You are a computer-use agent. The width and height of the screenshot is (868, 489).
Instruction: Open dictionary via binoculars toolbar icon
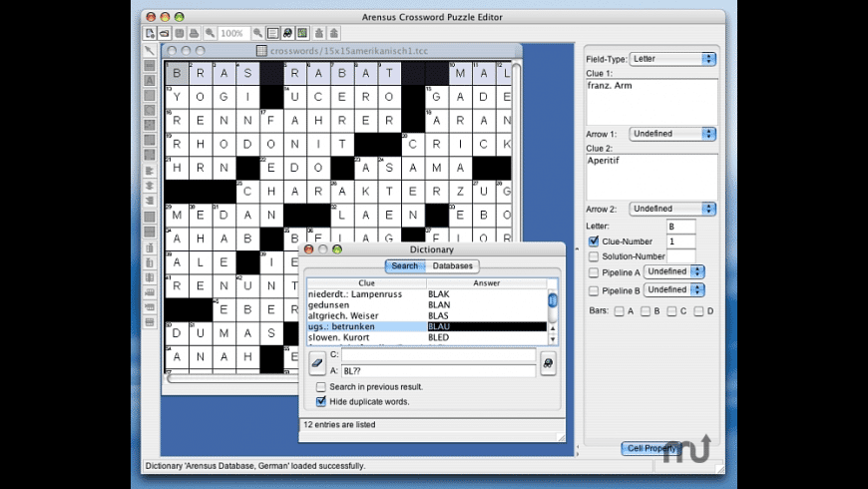[287, 33]
